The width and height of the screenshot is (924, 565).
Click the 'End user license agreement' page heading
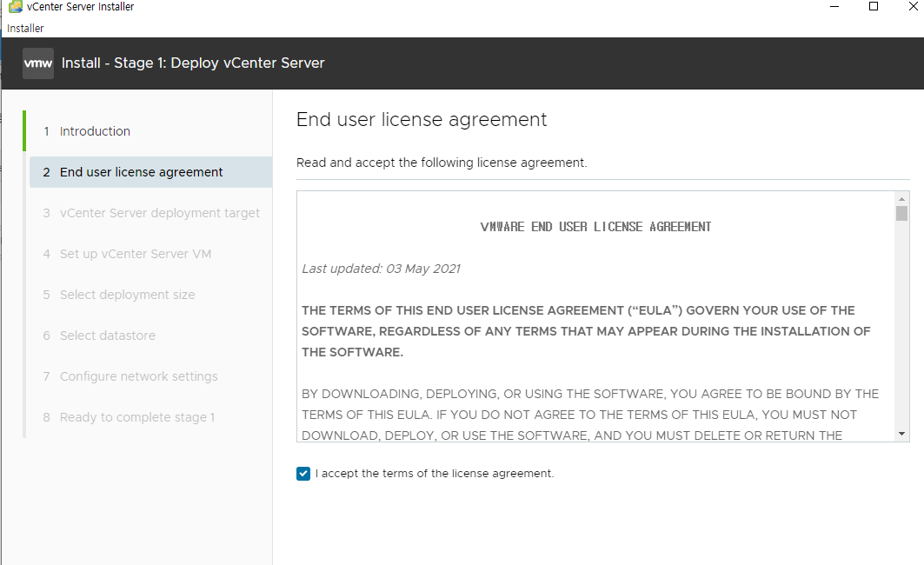coord(422,120)
